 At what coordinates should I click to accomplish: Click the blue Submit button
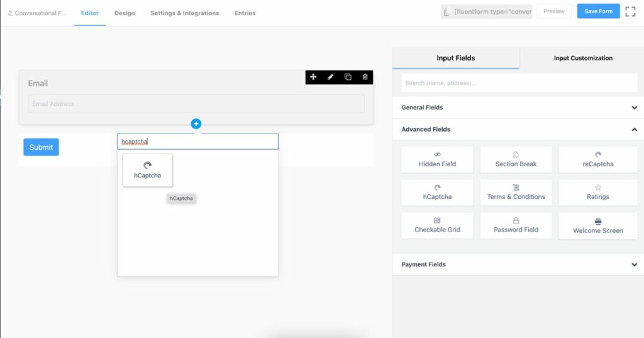click(41, 147)
